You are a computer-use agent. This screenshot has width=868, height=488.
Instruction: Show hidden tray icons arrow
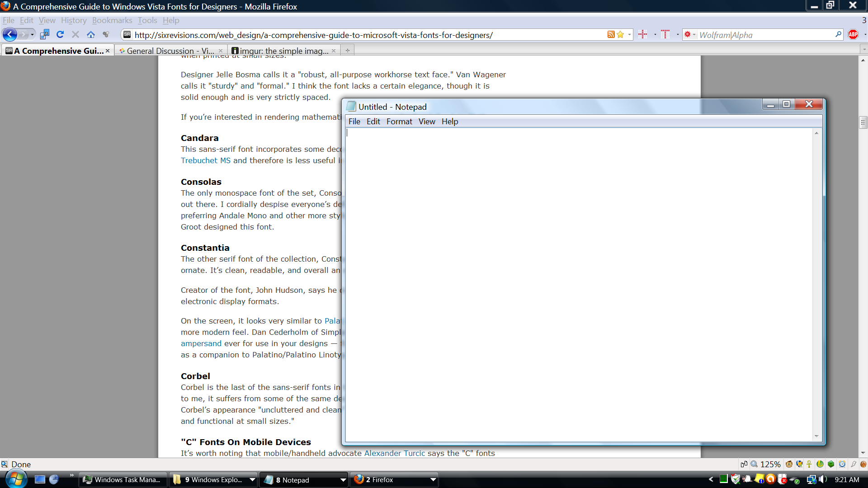pyautogui.click(x=711, y=479)
